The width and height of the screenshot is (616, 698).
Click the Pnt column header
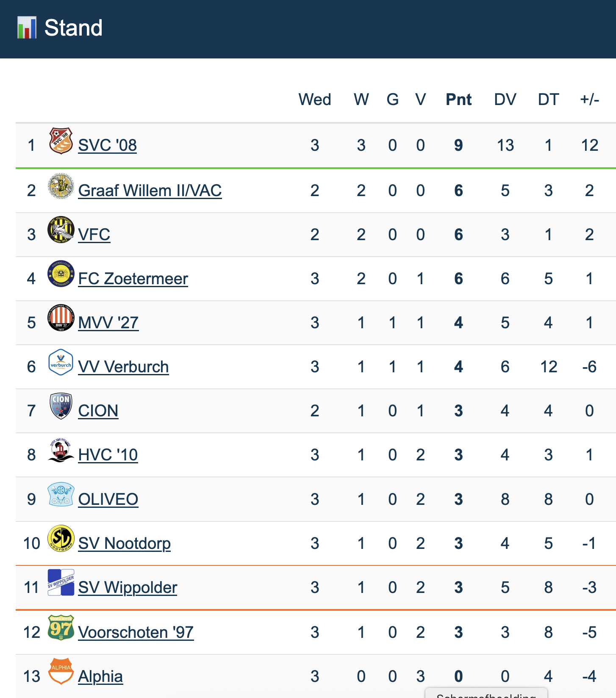458,100
